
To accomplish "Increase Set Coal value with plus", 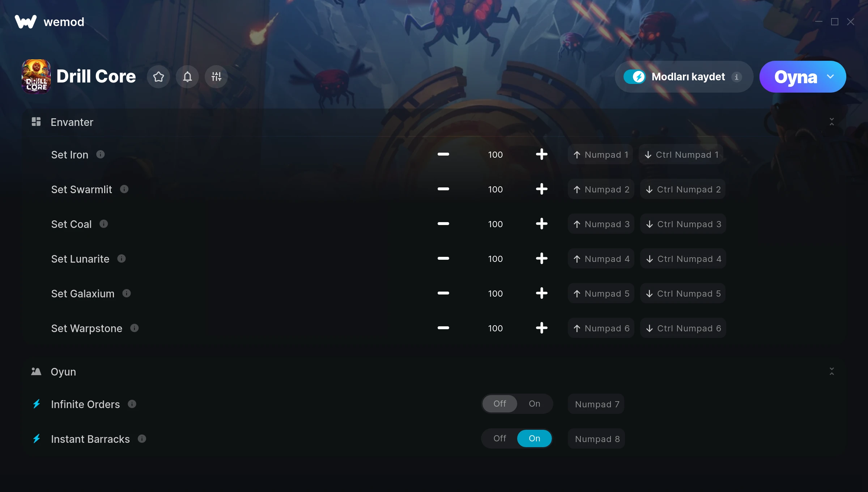I will 542,224.
